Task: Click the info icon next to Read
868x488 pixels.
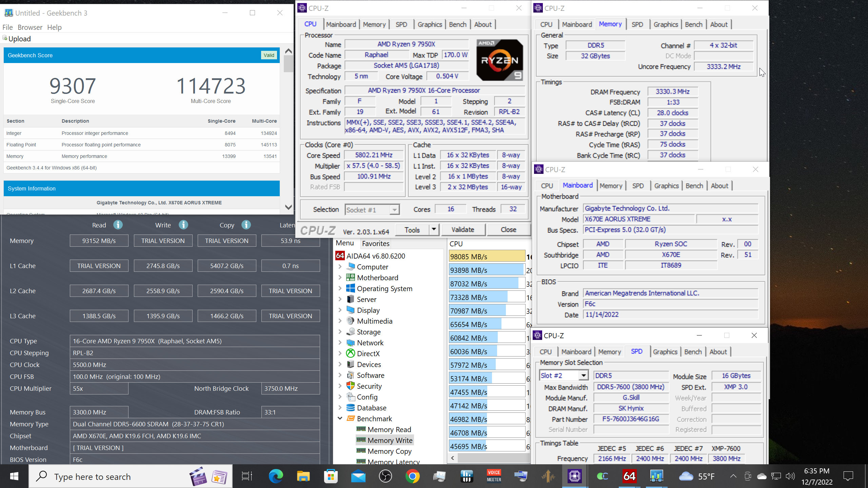Action: 118,225
